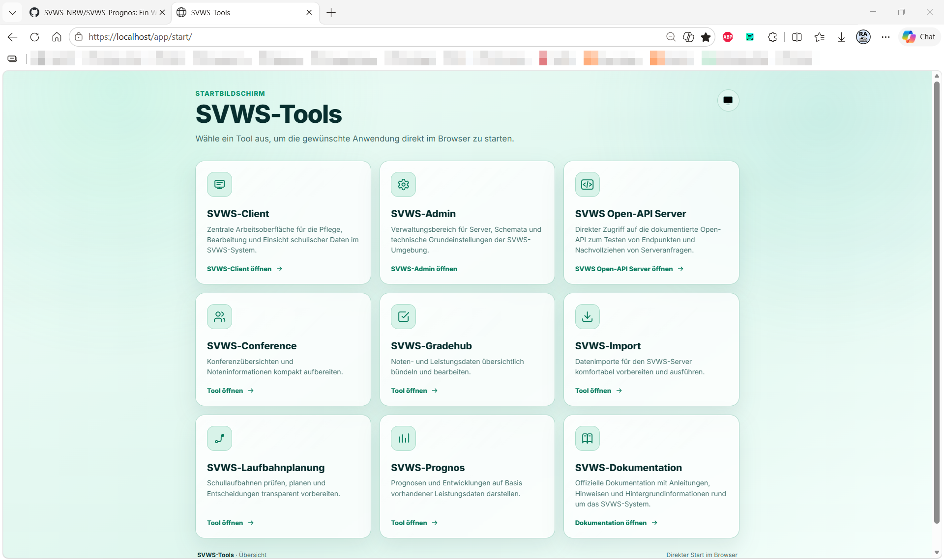Viewport: 944px width, 560px height.
Task: Open Tool öffnen under SVWS-Import
Action: tap(599, 391)
